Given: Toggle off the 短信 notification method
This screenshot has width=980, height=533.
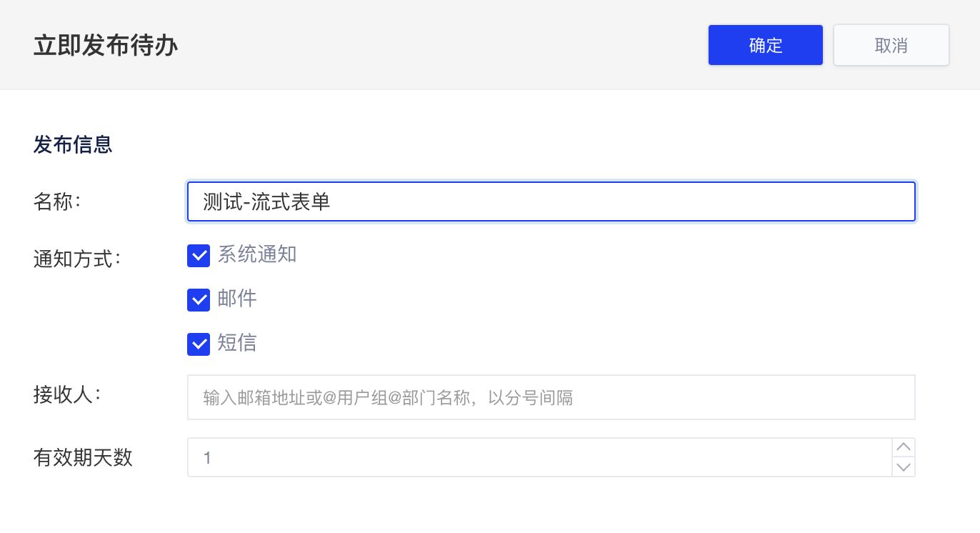Looking at the screenshot, I should coord(199,344).
